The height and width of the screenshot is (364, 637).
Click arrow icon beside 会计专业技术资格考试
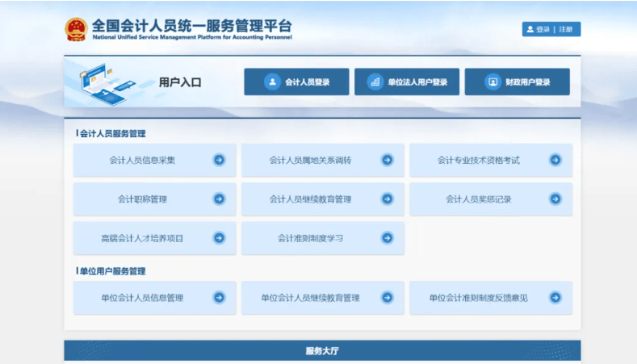click(555, 160)
